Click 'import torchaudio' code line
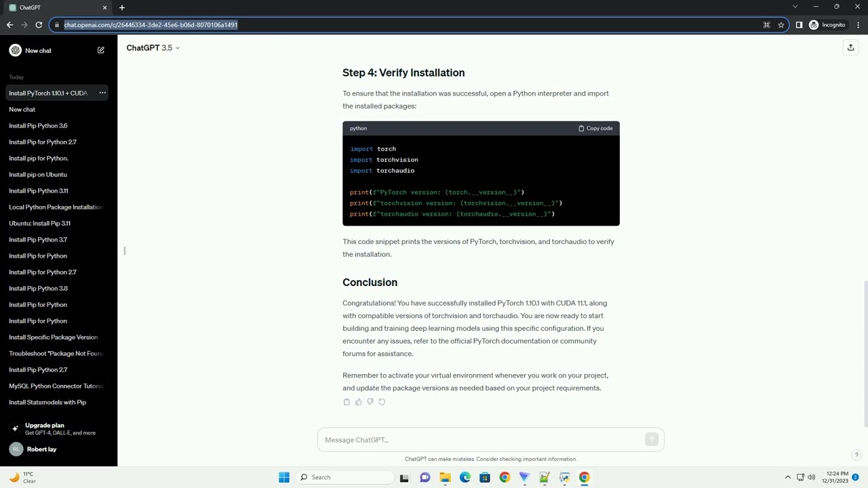Image resolution: width=868 pixels, height=488 pixels. point(382,171)
